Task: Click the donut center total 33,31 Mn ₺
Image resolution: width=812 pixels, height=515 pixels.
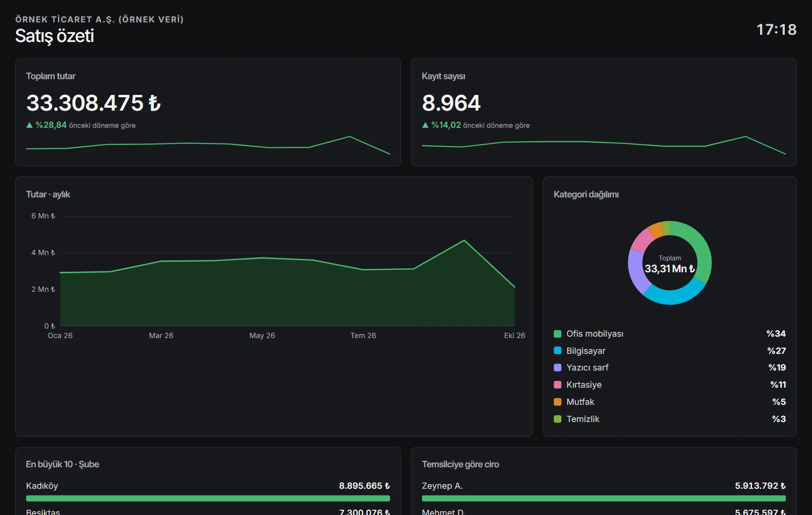Action: point(670,269)
